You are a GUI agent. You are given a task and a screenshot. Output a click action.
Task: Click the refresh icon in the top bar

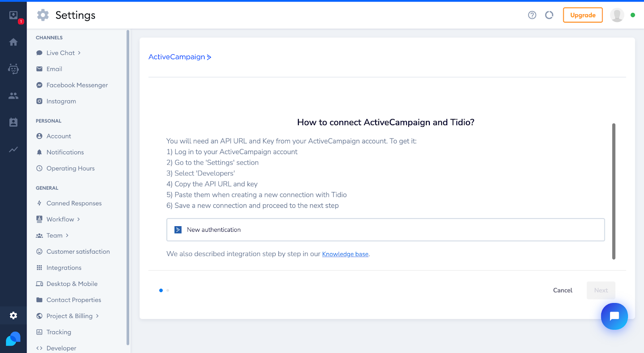click(x=549, y=15)
